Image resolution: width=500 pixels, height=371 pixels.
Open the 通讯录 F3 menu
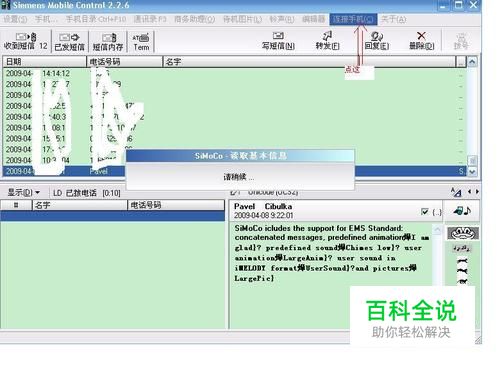pyautogui.click(x=150, y=19)
